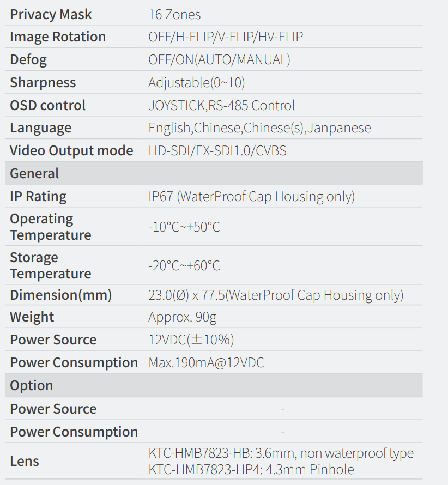Click the 12VDC(±10%) power source value
Viewport: 448px width, 485px height.
tap(191, 340)
